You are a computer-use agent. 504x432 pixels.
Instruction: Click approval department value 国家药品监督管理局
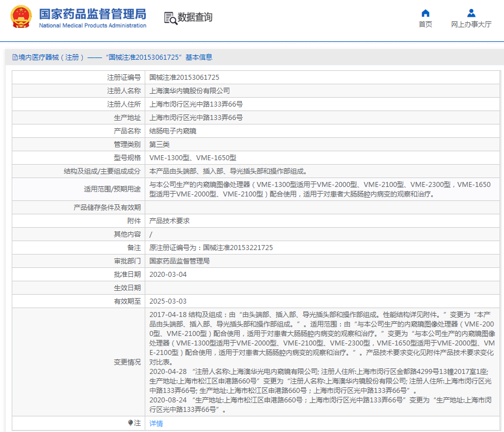pyautogui.click(x=179, y=261)
